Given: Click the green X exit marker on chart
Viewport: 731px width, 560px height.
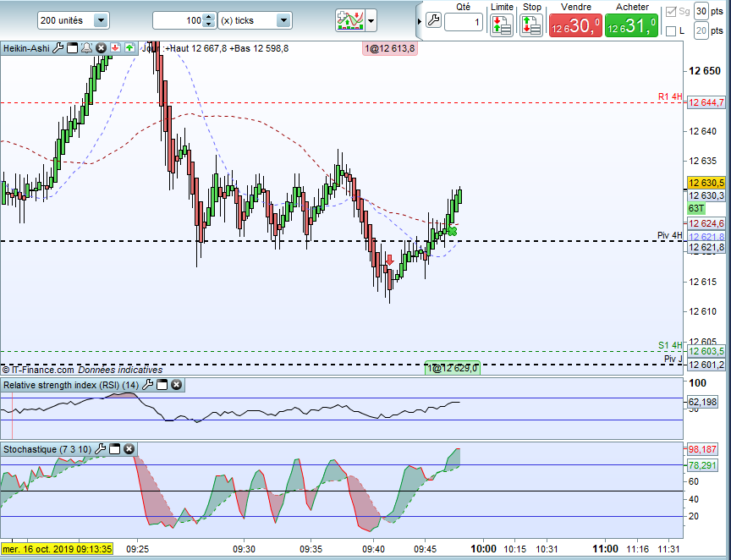Looking at the screenshot, I should [x=451, y=231].
